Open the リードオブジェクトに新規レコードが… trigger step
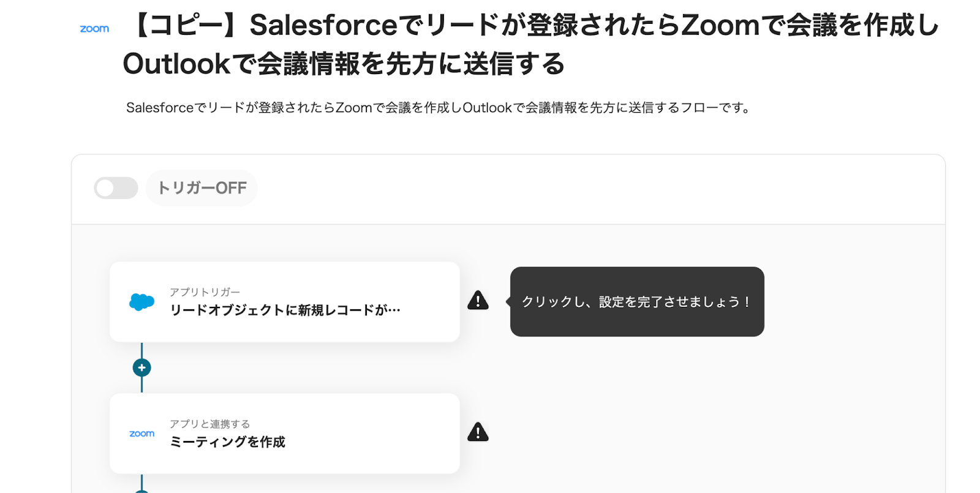The height and width of the screenshot is (493, 980). pyautogui.click(x=285, y=310)
